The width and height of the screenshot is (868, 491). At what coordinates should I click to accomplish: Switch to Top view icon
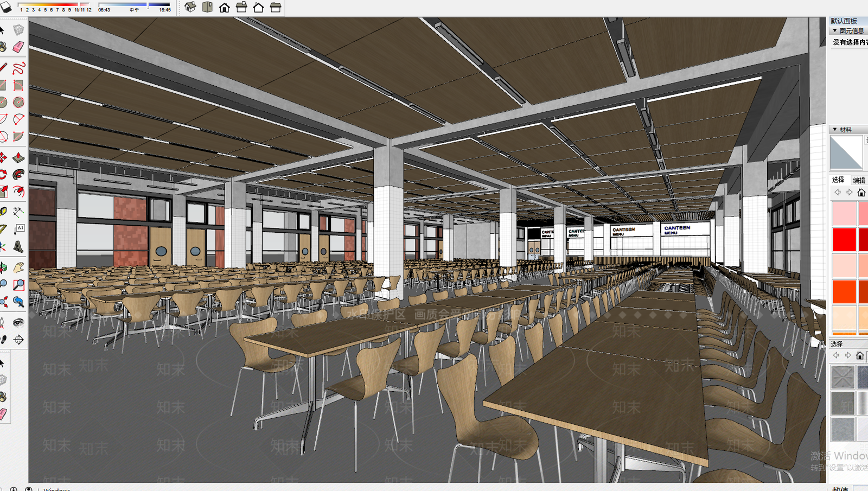(x=207, y=7)
